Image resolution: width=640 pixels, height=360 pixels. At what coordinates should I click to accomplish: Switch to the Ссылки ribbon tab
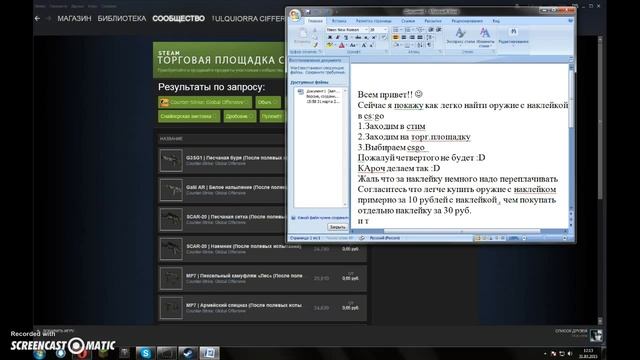[x=408, y=20]
